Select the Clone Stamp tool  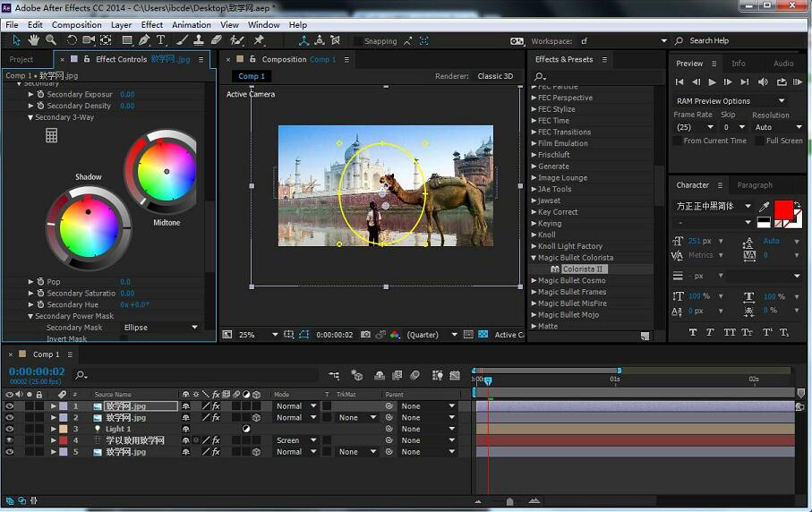click(x=198, y=40)
